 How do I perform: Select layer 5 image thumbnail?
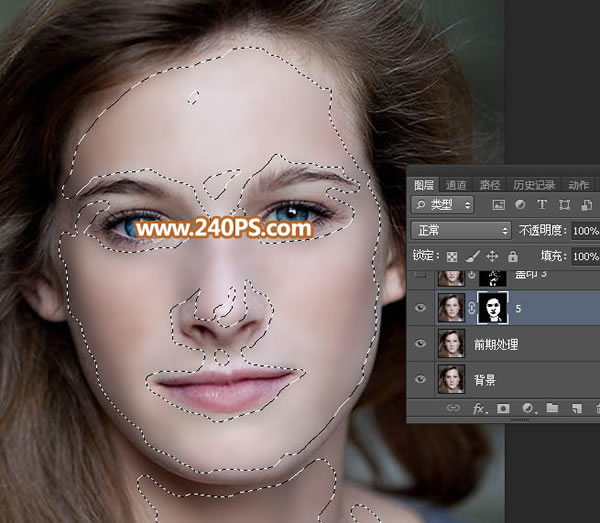click(x=452, y=308)
